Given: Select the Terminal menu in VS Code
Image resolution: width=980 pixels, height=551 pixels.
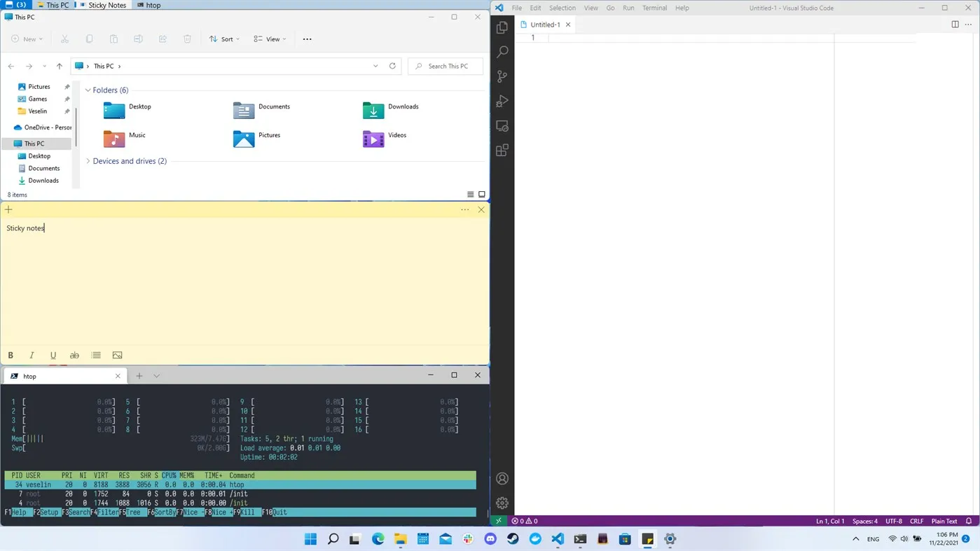Looking at the screenshot, I should 654,8.
